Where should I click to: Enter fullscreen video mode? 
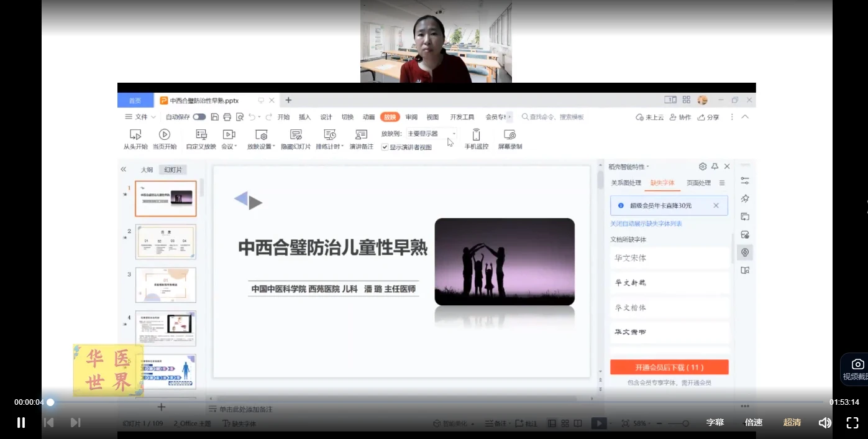(852, 423)
